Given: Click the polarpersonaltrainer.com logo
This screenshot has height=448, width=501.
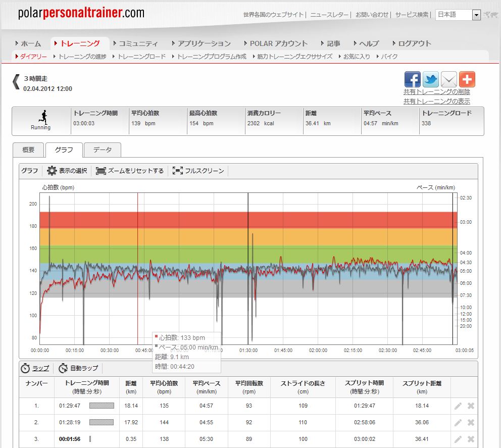Looking at the screenshot, I should click(x=81, y=13).
